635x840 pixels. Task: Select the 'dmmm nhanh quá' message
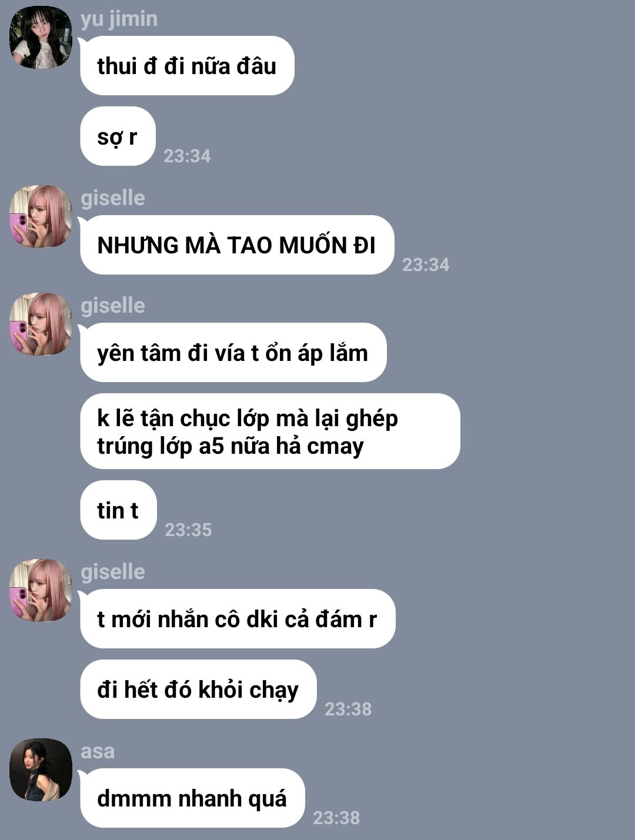[x=192, y=798]
